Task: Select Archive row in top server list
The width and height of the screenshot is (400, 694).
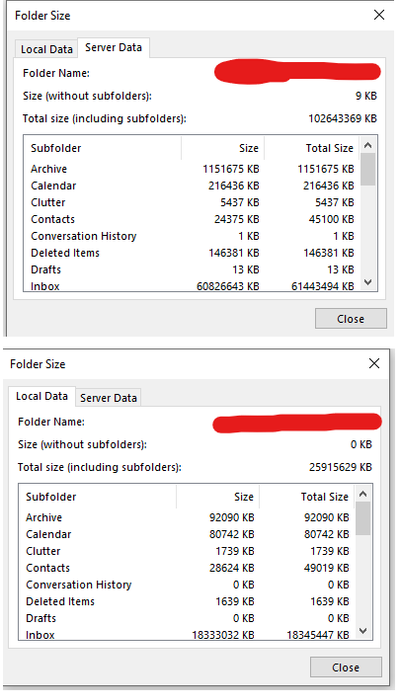Action: coord(192,169)
